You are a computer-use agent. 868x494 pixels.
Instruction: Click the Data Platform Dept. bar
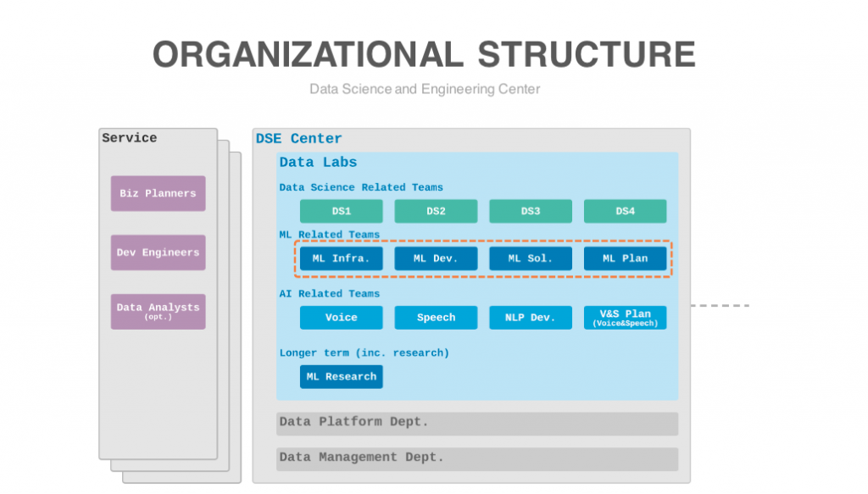[x=477, y=423]
